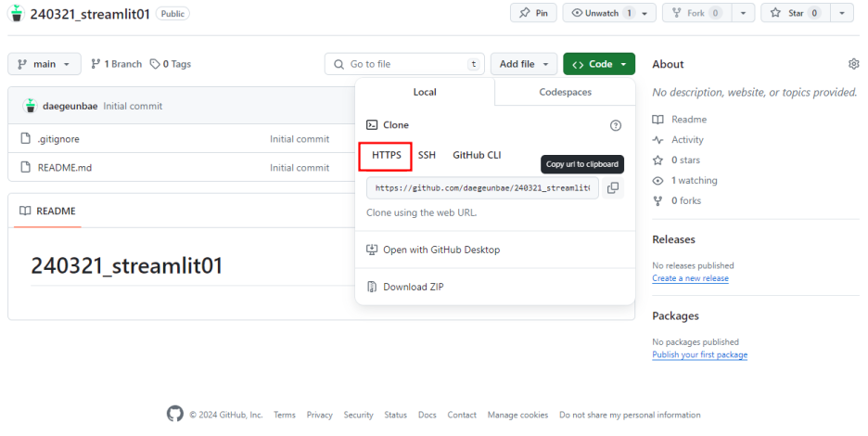Open the Star lists dropdown arrow
The height and width of the screenshot is (436, 868).
pyautogui.click(x=842, y=13)
